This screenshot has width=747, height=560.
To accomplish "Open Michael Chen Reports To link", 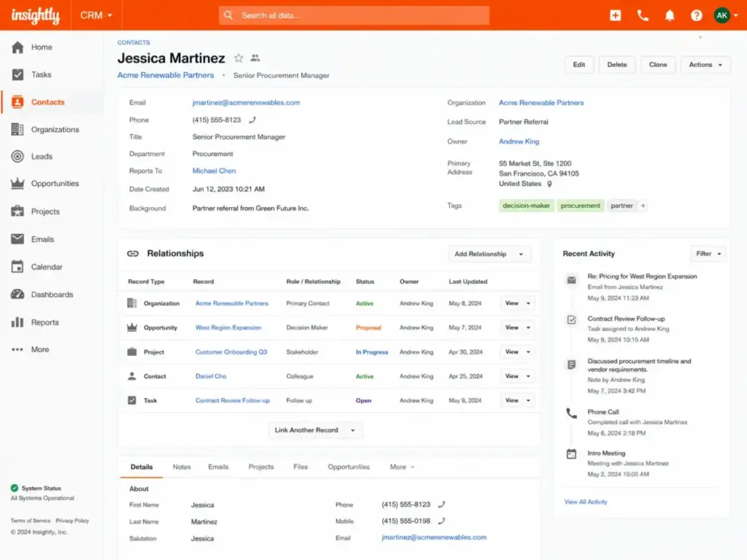I will point(214,171).
